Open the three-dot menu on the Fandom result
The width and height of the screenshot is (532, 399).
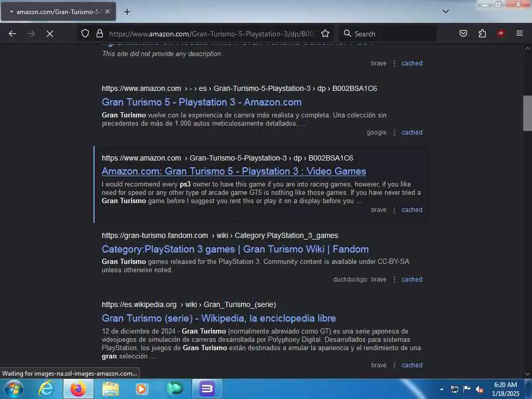click(394, 280)
